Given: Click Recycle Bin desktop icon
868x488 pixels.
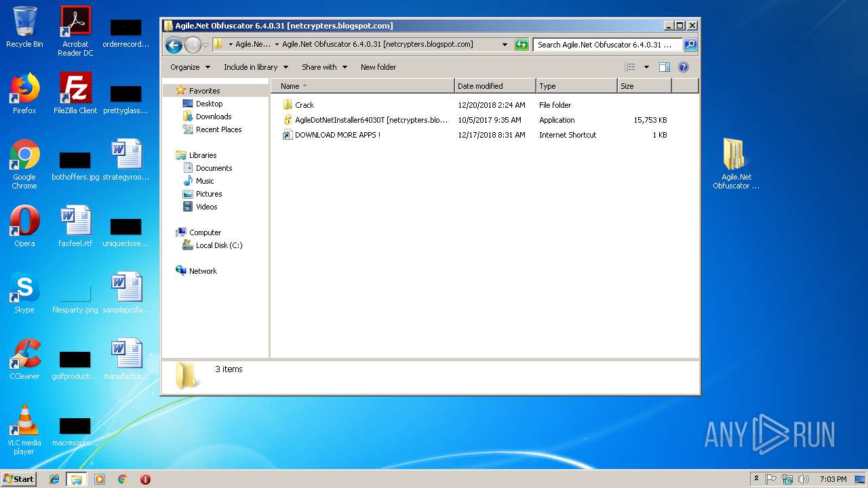Looking at the screenshot, I should click(24, 27).
